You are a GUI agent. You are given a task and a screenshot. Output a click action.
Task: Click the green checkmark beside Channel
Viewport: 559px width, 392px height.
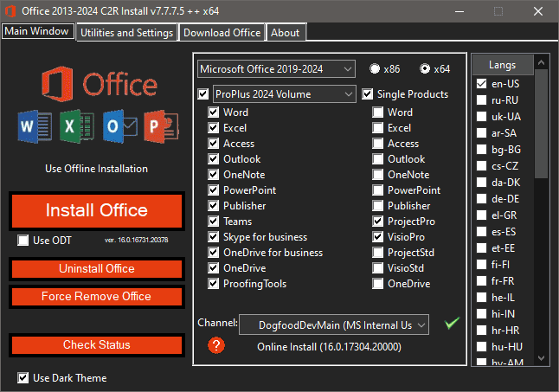tap(452, 324)
